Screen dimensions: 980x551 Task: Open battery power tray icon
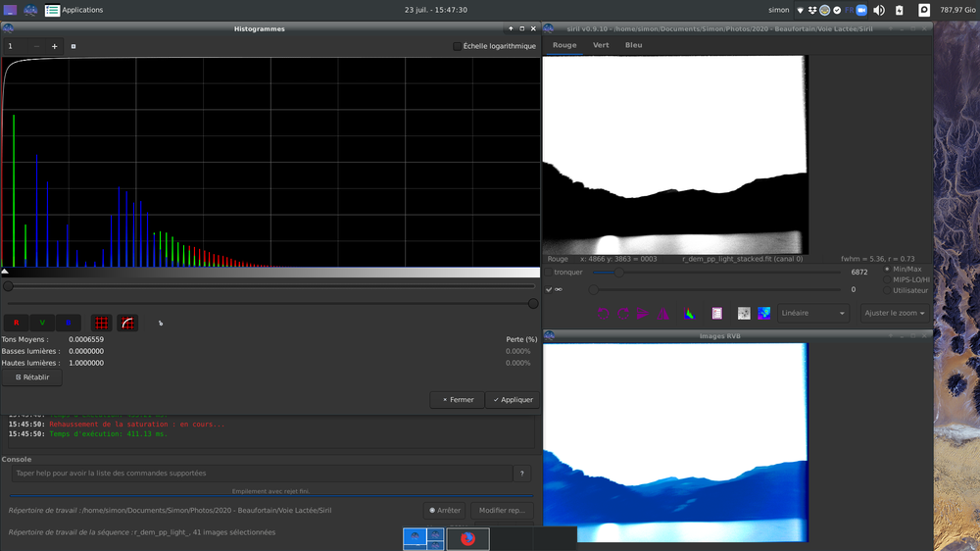tap(900, 10)
